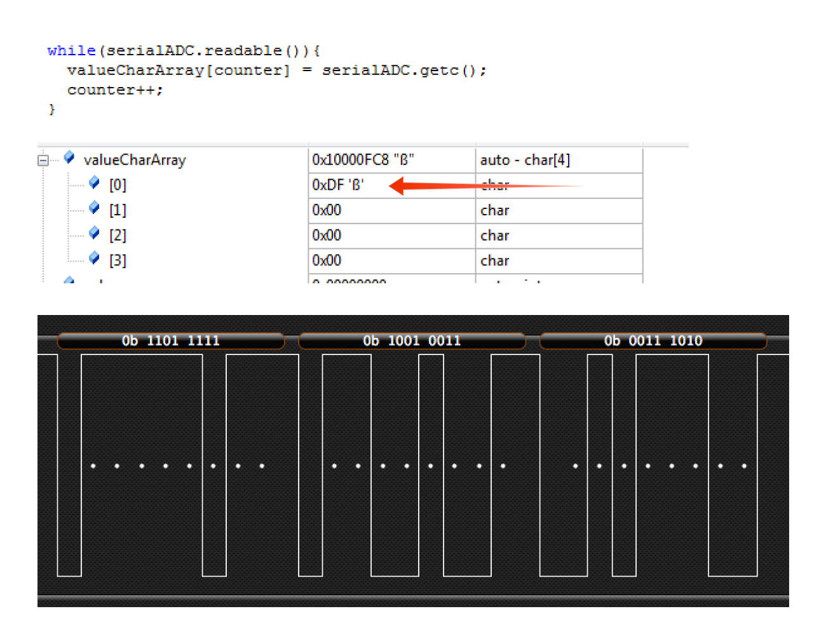Select the decoded byte 0b 0011 1010
This screenshot has height=644, width=826.
click(x=653, y=341)
